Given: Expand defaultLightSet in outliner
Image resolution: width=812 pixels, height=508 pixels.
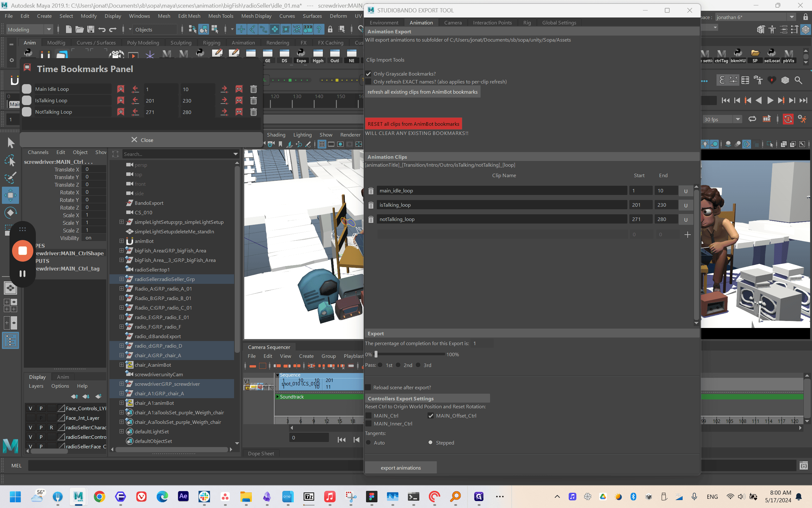Looking at the screenshot, I should (x=121, y=431).
